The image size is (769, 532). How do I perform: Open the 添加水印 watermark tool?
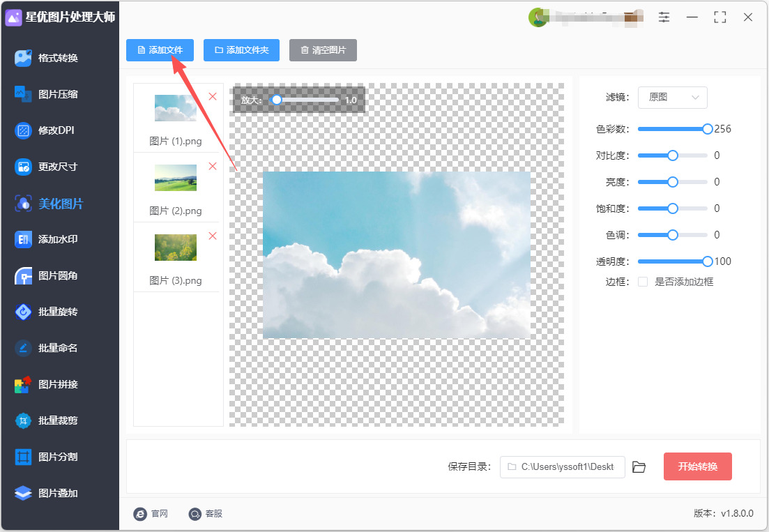(47, 239)
